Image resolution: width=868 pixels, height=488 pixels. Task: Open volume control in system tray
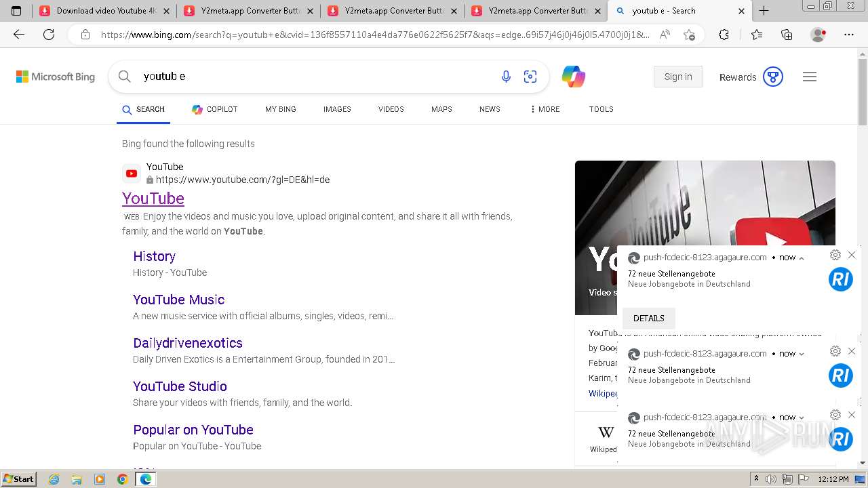pos(771,479)
